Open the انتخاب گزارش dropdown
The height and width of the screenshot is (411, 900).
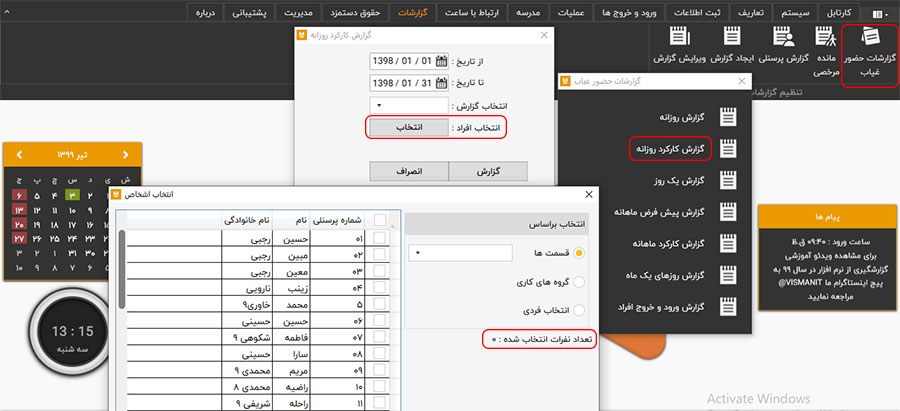(x=409, y=106)
